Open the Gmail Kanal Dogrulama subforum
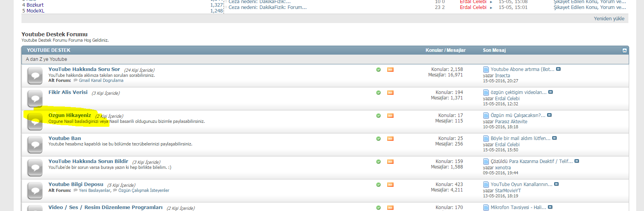 101,80
